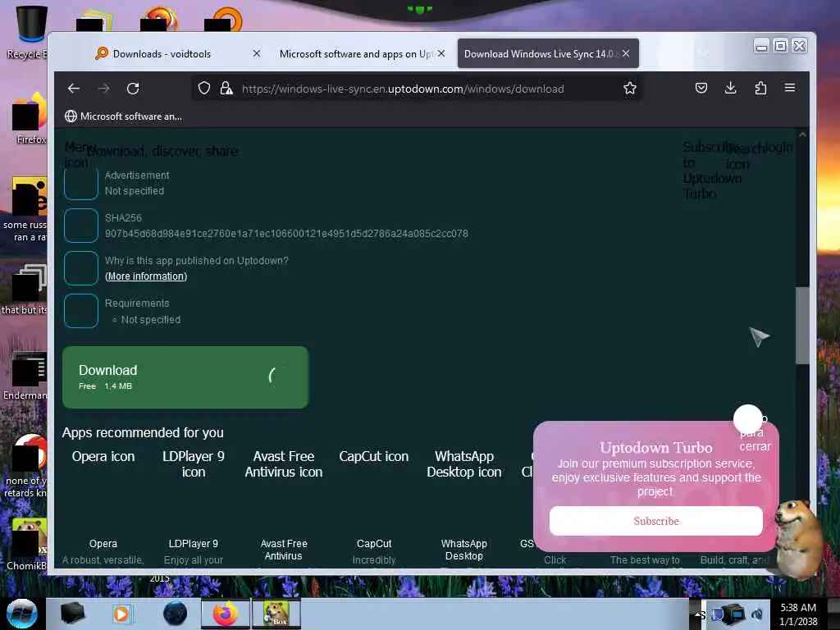
Task: Reload the current Uptodown page
Action: tap(133, 89)
